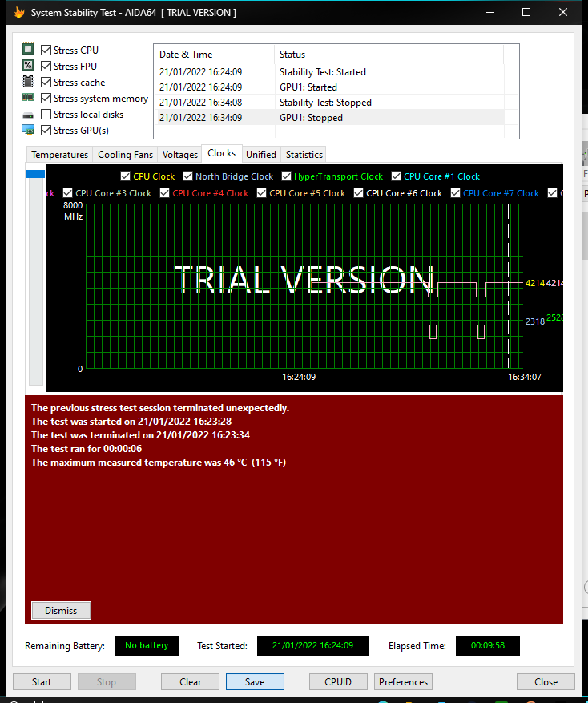Viewport: 588px width, 703px height.
Task: Toggle Stress GPU(s) checkbox
Action: coord(46,131)
